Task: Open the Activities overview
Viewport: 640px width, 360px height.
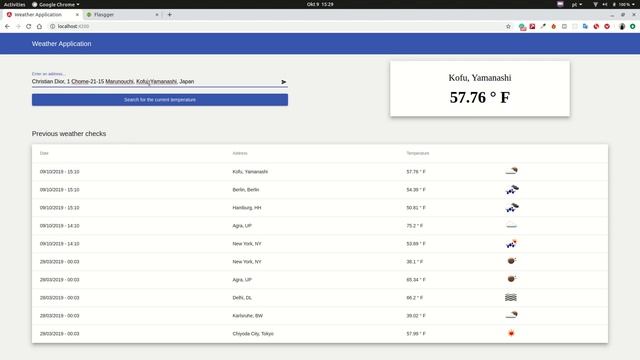Action: tap(14, 4)
